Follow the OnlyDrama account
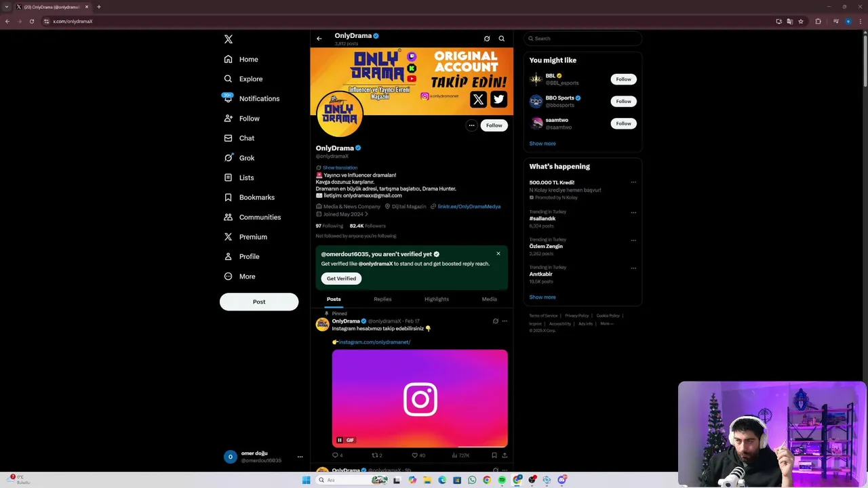The width and height of the screenshot is (868, 488). click(x=494, y=125)
